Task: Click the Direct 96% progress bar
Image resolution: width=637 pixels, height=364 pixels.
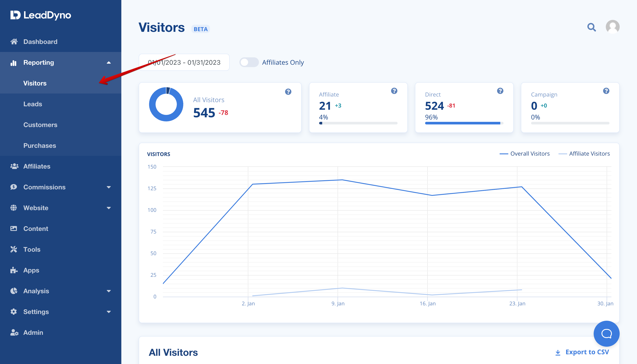Action: click(x=464, y=123)
